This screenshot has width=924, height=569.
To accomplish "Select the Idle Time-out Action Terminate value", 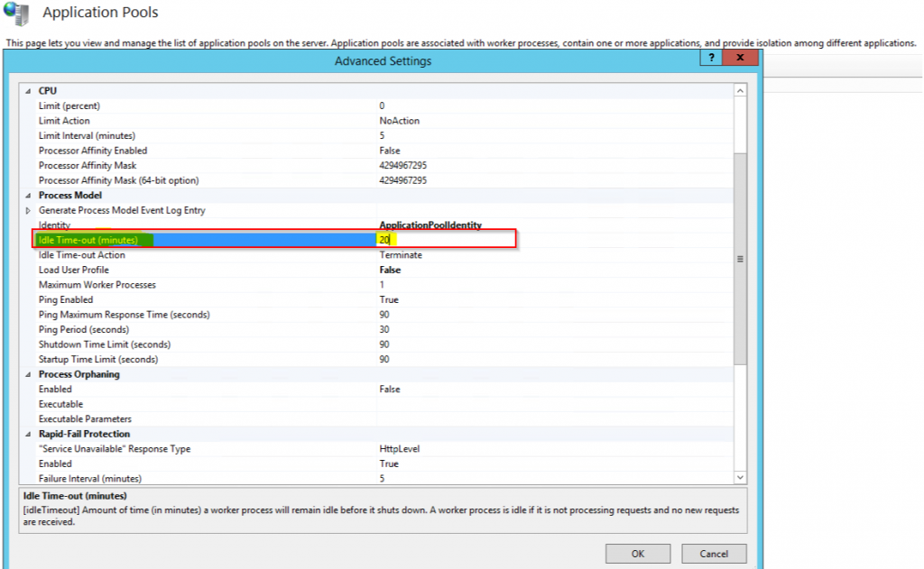I will 401,255.
